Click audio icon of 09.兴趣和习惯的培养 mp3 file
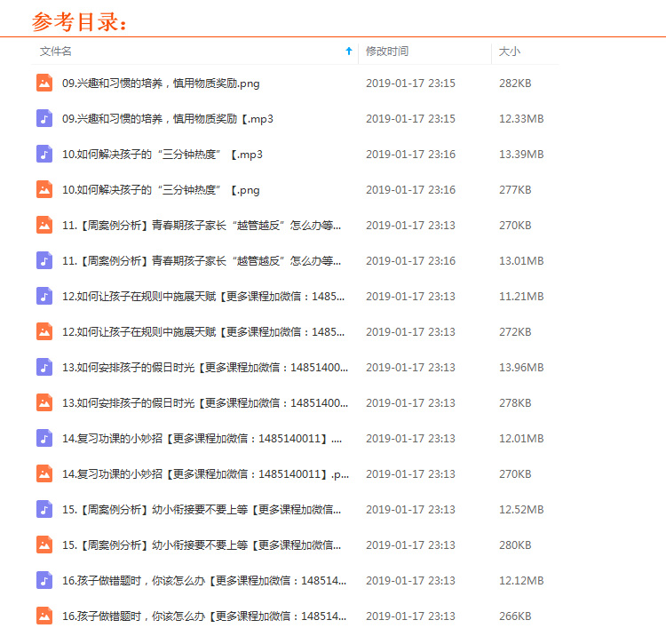The height and width of the screenshot is (644, 666). point(44,118)
